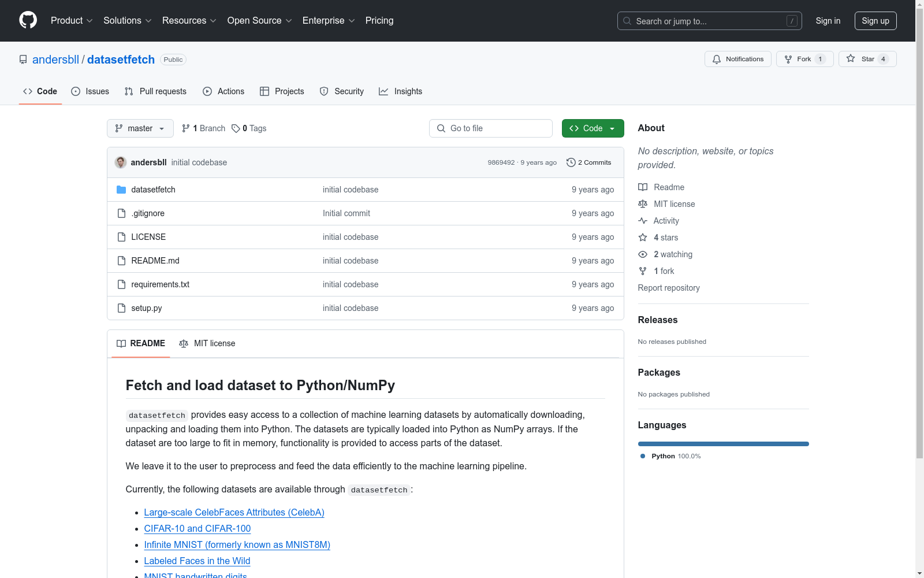This screenshot has width=924, height=578.
Task: Star the datasetfetch repository
Action: tap(867, 59)
